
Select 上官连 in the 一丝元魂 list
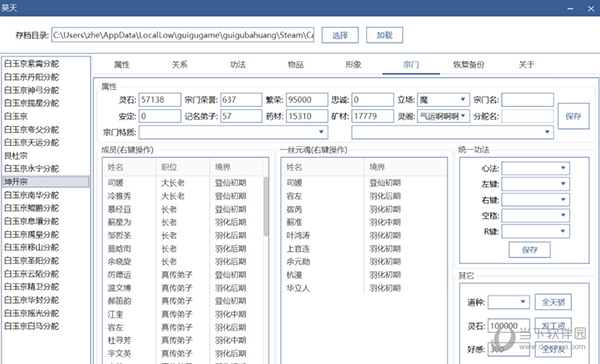pos(364,249)
